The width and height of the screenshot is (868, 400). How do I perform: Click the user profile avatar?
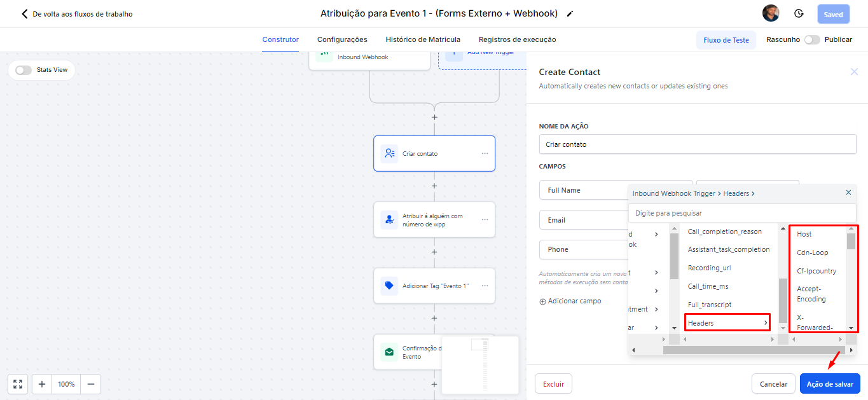coord(771,13)
